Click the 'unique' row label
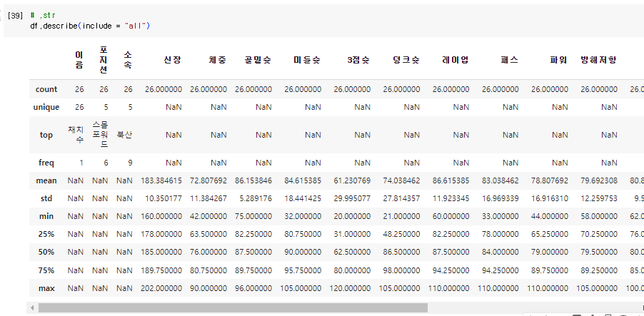This screenshot has width=644, height=316. [x=46, y=107]
